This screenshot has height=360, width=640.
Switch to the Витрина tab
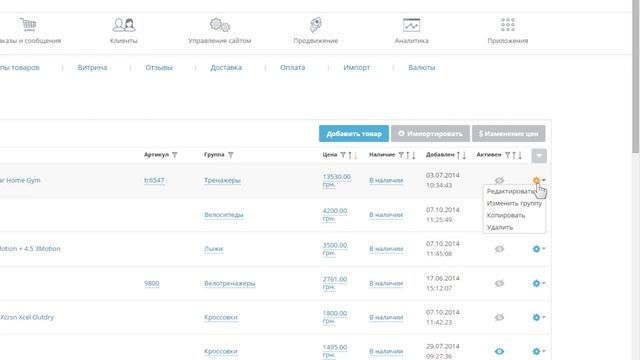coord(92,67)
